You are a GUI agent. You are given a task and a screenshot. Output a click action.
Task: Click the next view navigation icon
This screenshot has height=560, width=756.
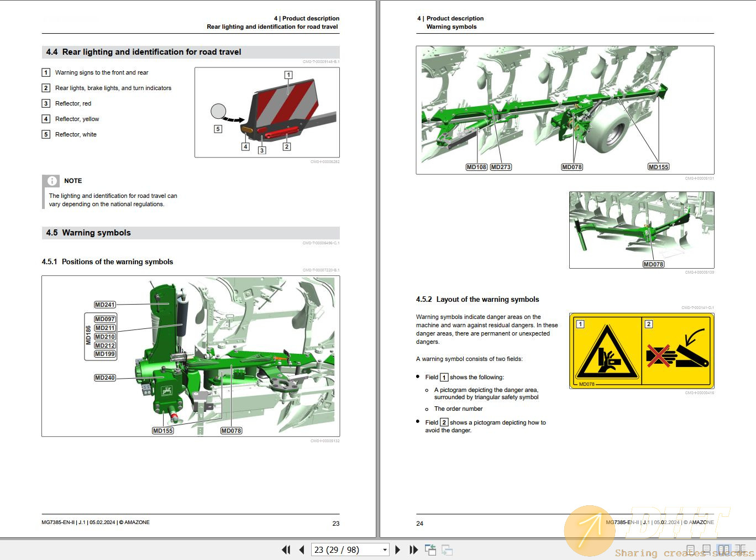coord(447,549)
